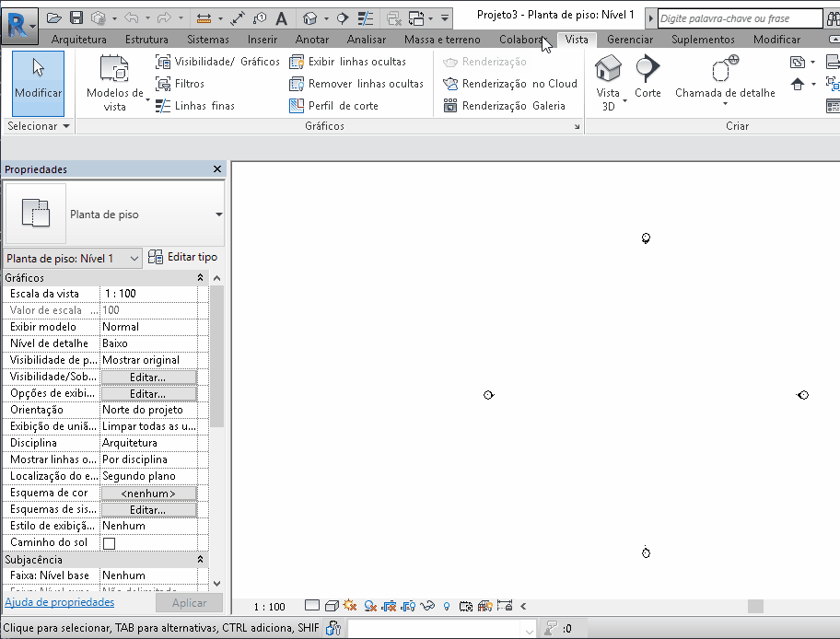Click the Measure between two references icon

(203, 18)
